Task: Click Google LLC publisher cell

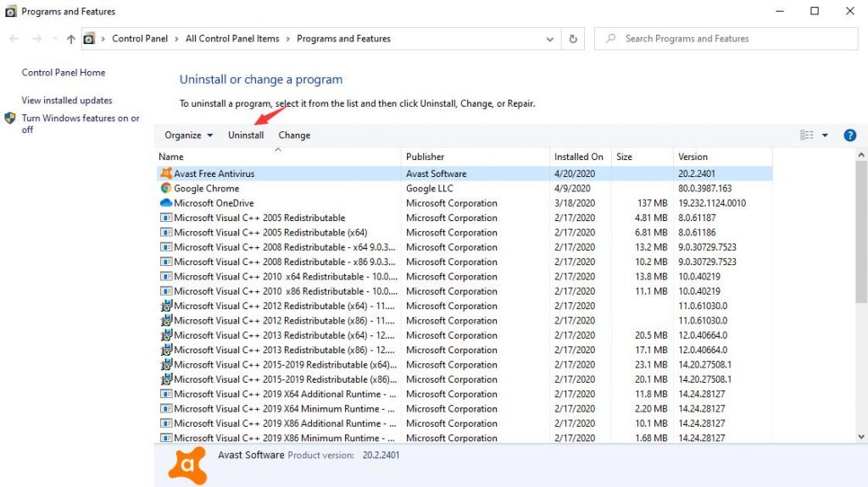Action: point(429,188)
